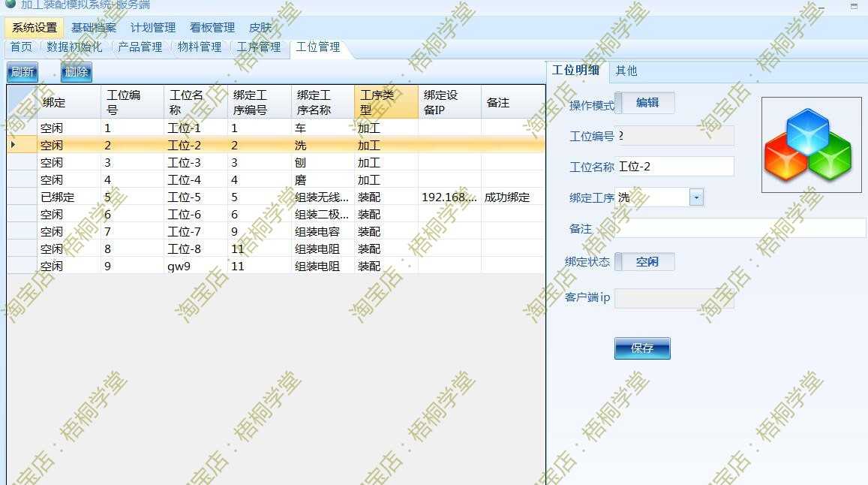Click the 组装电阻 cell in gw9 row

[x=323, y=266]
